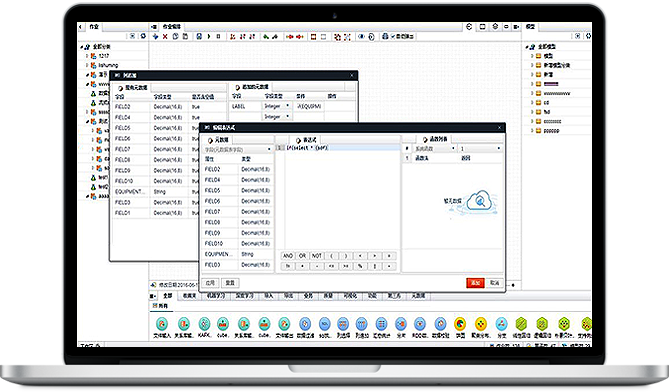The image size is (669, 392).
Task: Click the NOT operator button
Action: coord(317,256)
